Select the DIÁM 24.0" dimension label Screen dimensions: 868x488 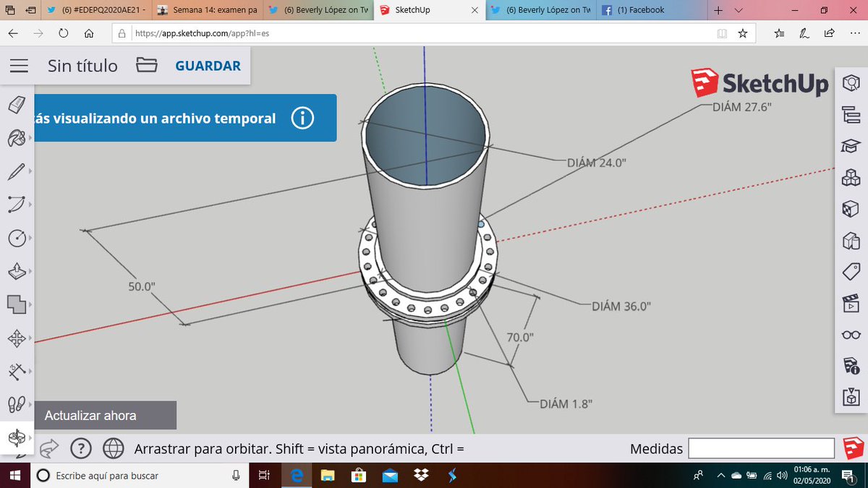point(596,163)
